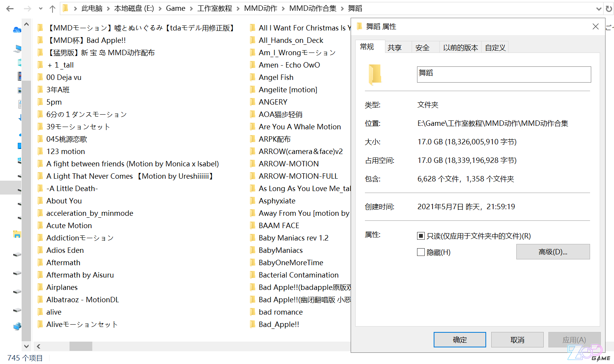The image size is (614, 364).
Task: Switch to the 安全 (Security) tab
Action: pos(422,47)
